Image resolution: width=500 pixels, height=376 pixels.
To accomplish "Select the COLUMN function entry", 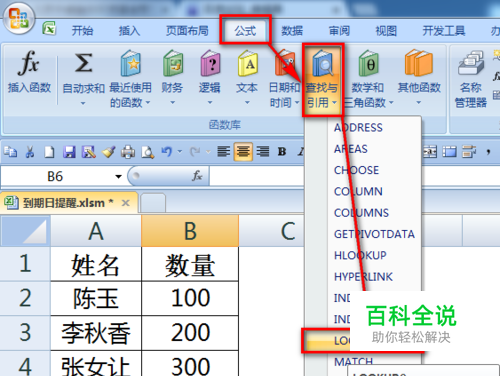I will click(358, 192).
